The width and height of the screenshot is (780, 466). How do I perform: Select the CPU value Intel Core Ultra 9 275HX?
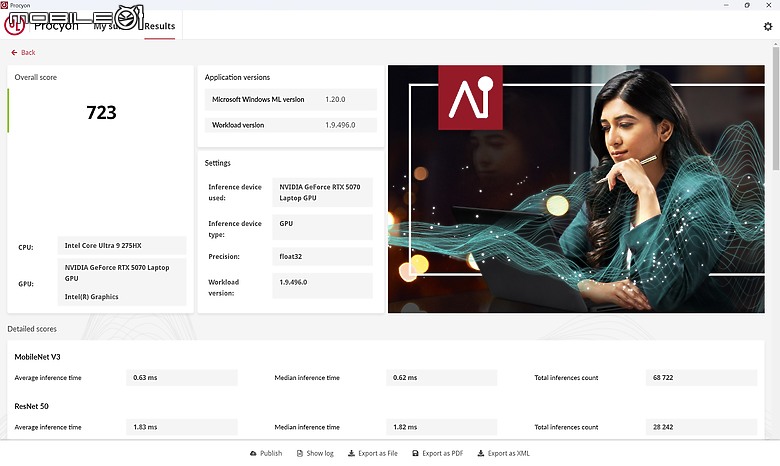click(122, 245)
